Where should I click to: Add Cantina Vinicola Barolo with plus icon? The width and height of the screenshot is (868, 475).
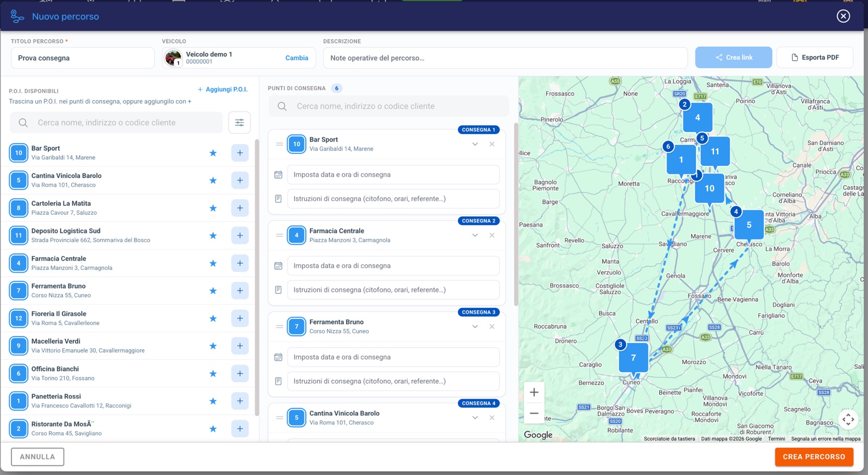pyautogui.click(x=240, y=180)
